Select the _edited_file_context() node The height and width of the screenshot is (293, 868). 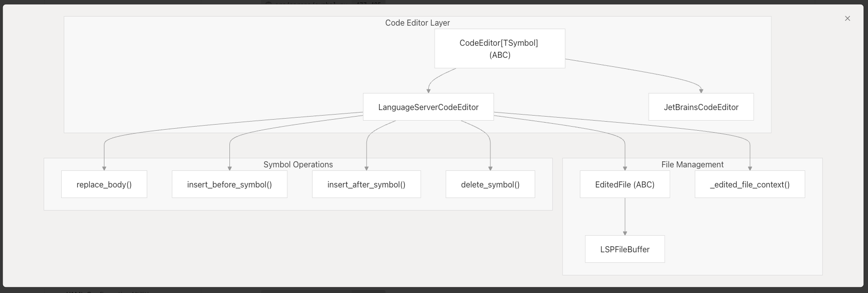tap(750, 184)
